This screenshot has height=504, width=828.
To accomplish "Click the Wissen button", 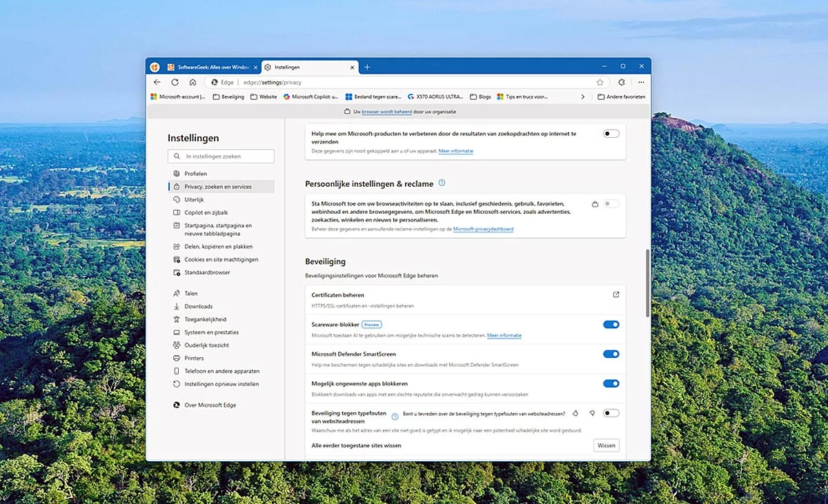I will pyautogui.click(x=607, y=445).
